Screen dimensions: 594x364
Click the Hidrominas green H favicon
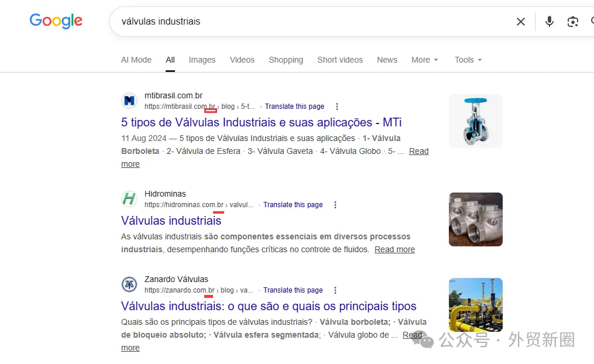tap(129, 199)
